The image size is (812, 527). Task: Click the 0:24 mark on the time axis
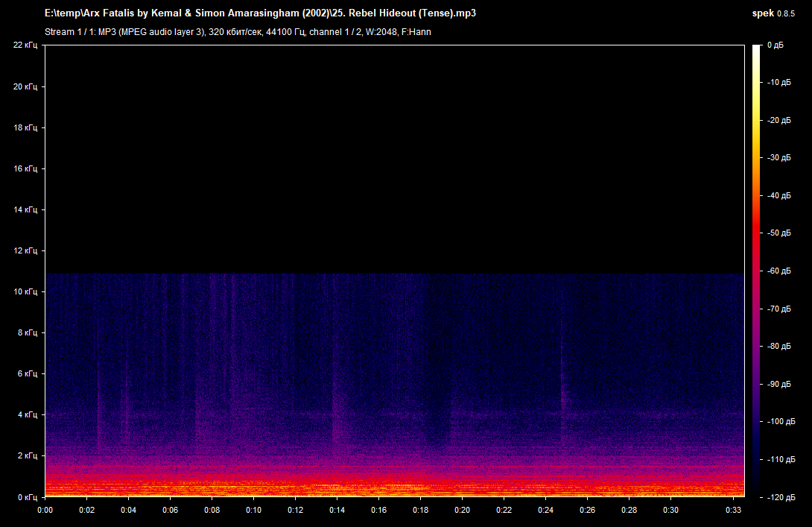pos(546,510)
